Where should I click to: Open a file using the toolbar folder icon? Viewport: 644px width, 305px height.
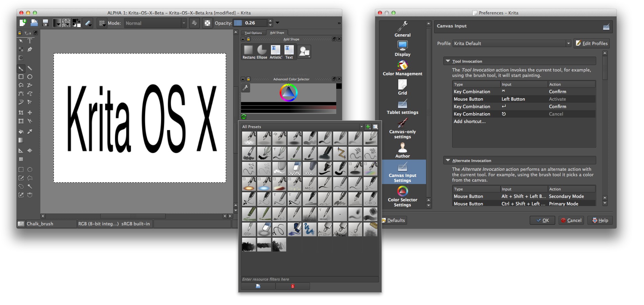coord(34,23)
